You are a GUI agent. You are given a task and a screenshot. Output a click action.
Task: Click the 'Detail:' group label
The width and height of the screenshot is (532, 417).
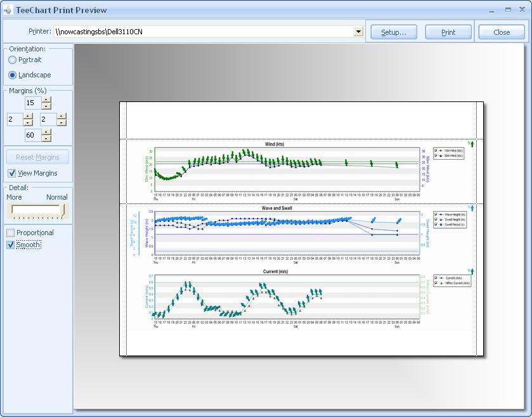18,188
